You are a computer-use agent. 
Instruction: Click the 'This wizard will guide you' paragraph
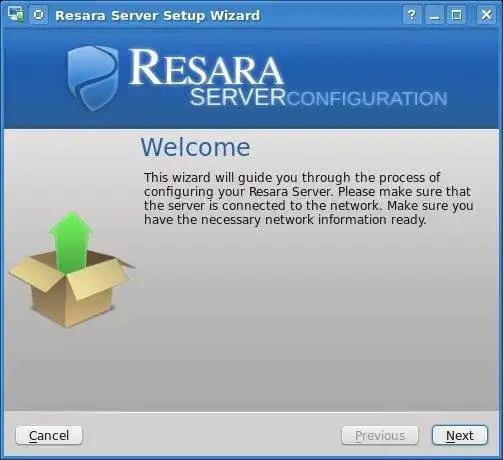tap(309, 198)
